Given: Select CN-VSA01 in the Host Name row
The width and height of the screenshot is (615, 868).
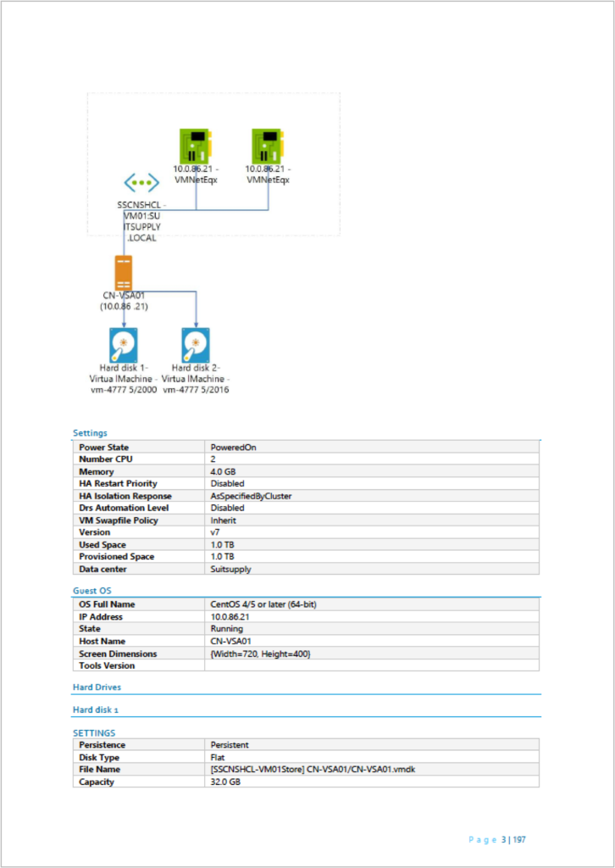Looking at the screenshot, I should (230, 641).
